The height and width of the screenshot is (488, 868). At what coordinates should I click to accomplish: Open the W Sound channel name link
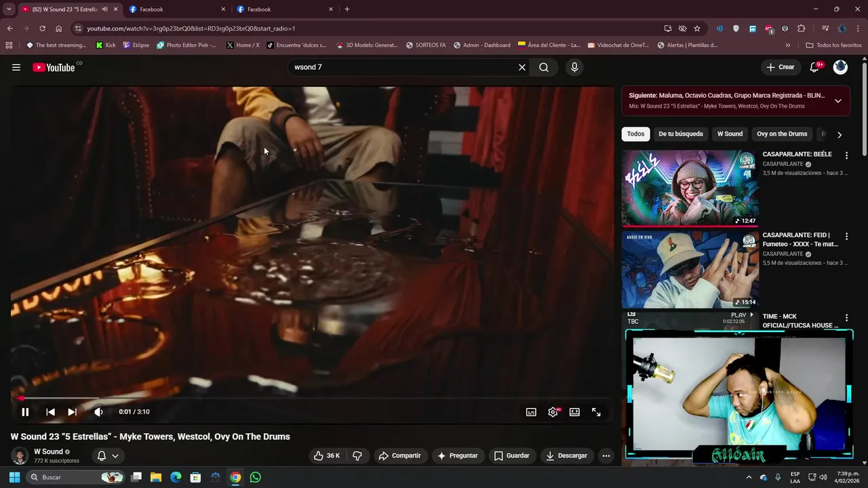48,451
